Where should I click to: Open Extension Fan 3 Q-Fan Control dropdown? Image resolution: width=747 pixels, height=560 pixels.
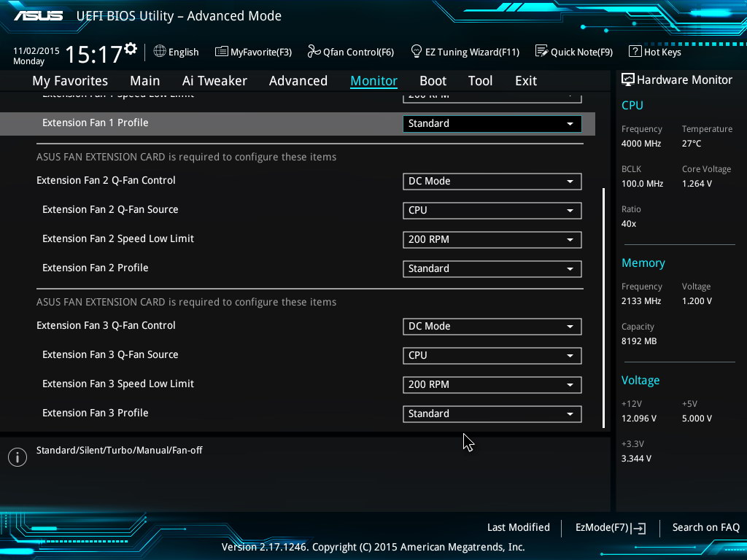pyautogui.click(x=492, y=327)
